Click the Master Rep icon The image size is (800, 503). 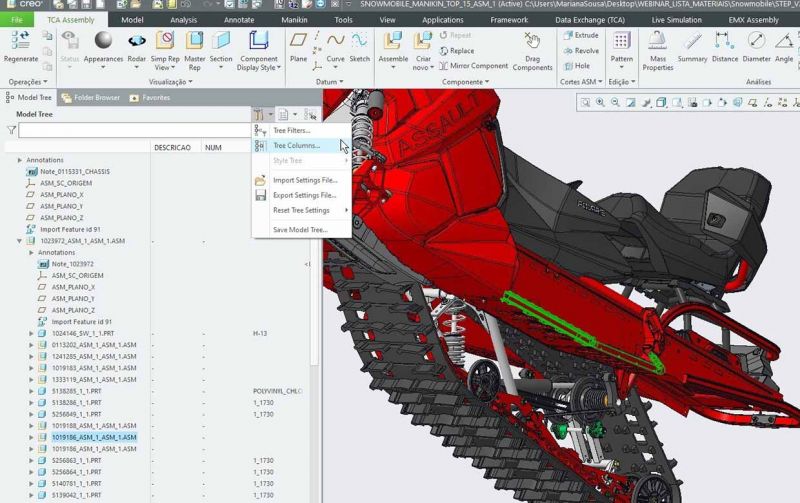(194, 41)
